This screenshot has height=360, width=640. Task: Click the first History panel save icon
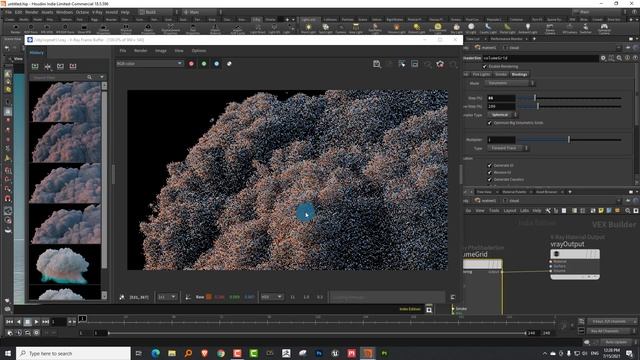click(35, 66)
